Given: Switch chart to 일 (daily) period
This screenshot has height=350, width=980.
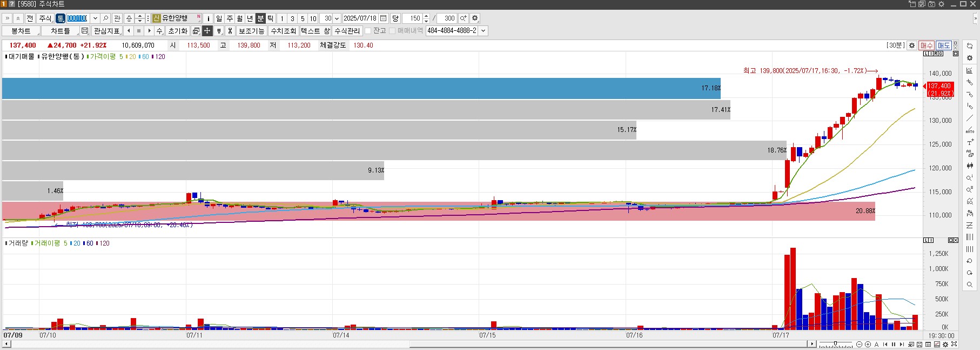Looking at the screenshot, I should tap(219, 18).
